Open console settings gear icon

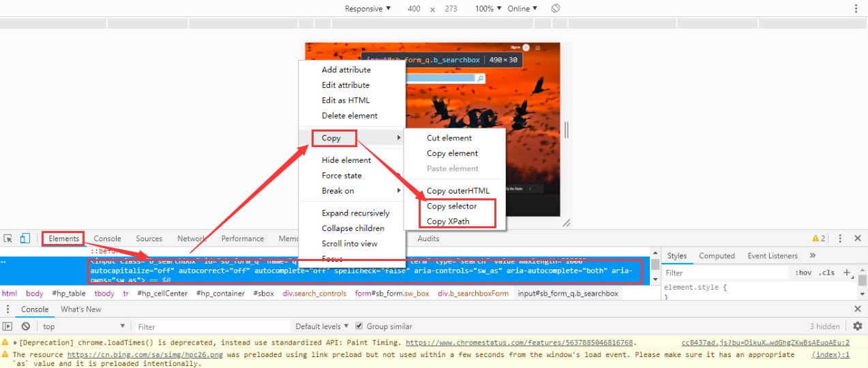coord(858,326)
